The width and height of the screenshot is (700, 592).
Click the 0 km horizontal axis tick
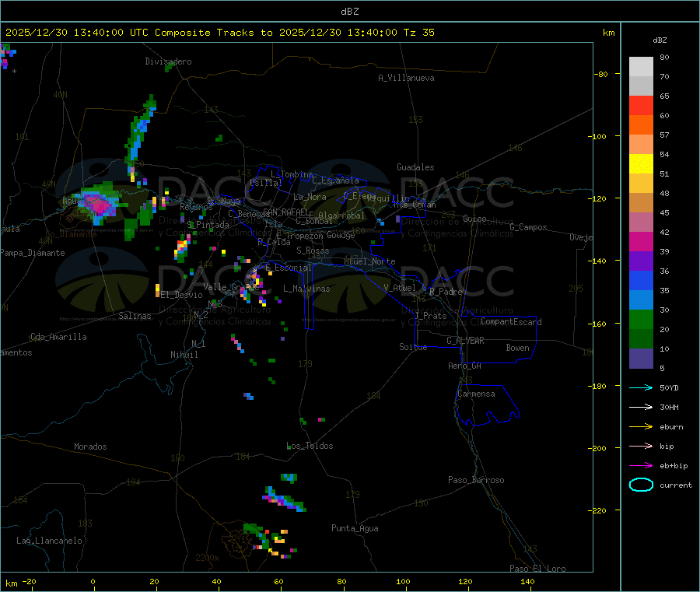click(x=93, y=581)
